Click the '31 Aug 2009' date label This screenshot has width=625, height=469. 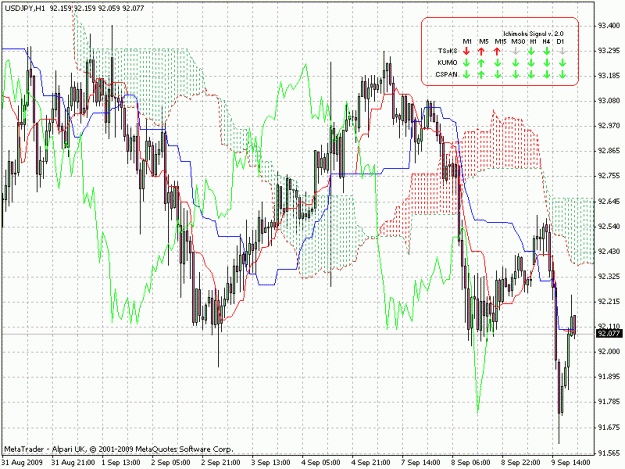pos(22,462)
